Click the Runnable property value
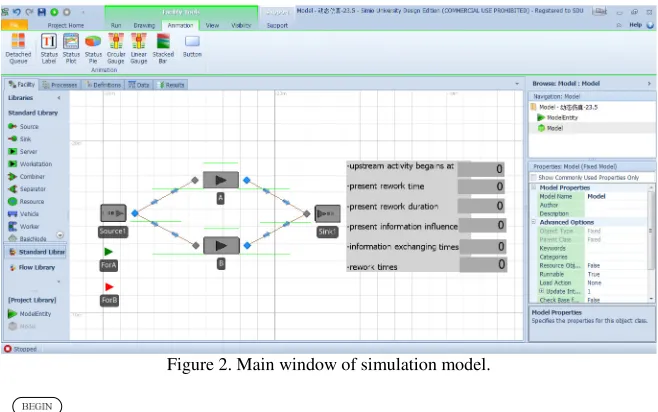The width and height of the screenshot is (658, 412). 616,274
